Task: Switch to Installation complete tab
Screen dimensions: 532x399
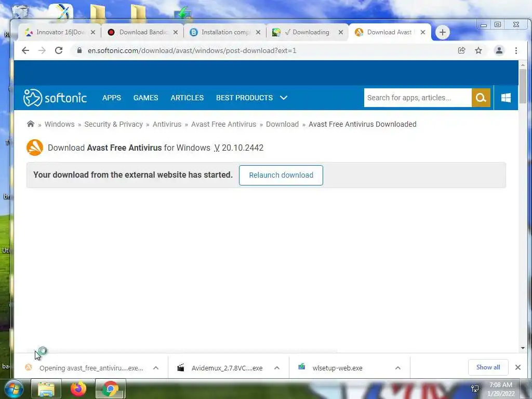Action: click(x=225, y=32)
